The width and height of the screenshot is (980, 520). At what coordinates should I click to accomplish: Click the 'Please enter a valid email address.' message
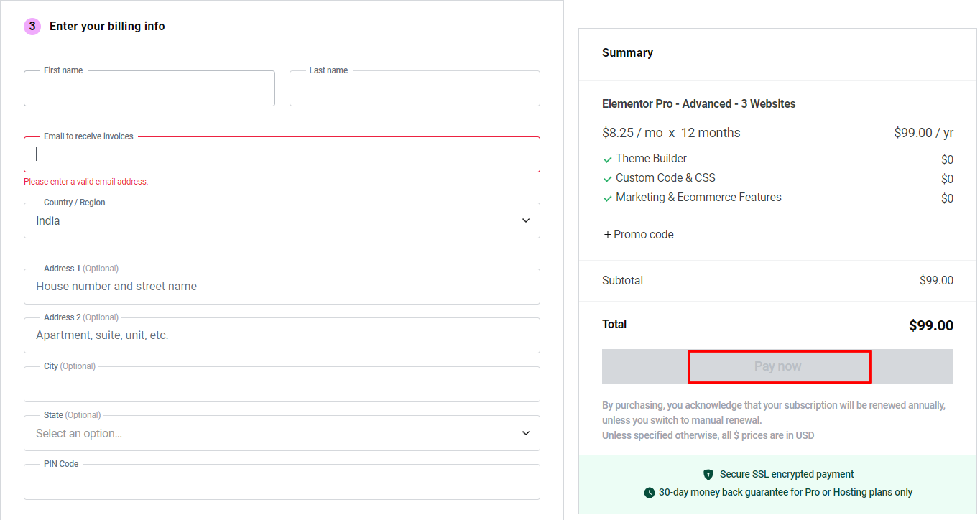point(86,182)
